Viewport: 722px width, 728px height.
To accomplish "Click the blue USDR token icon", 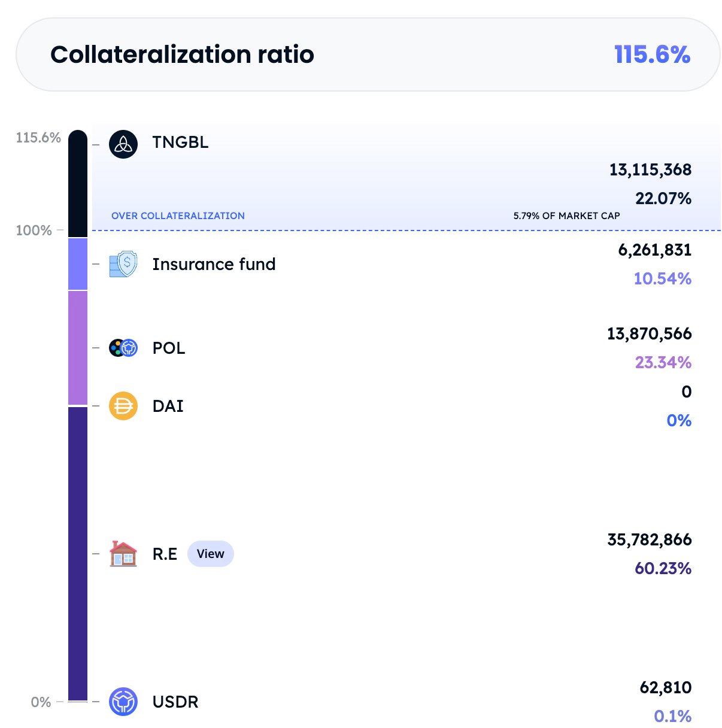I will pos(123,702).
